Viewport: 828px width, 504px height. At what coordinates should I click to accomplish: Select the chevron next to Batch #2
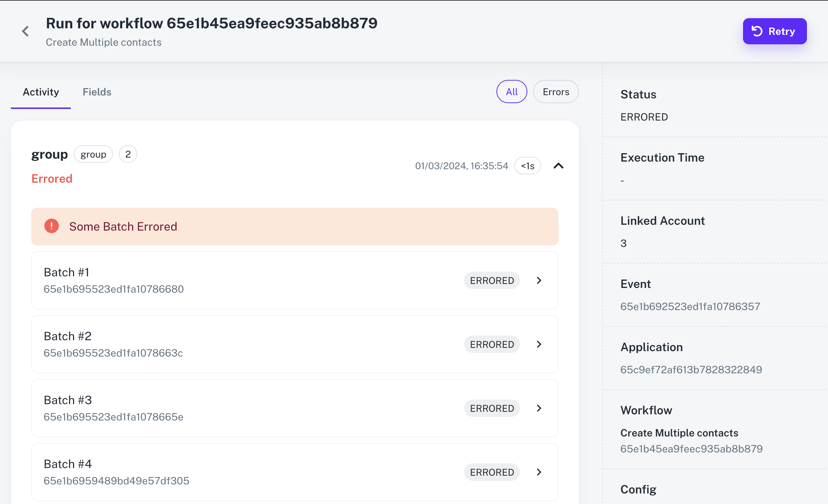click(539, 344)
